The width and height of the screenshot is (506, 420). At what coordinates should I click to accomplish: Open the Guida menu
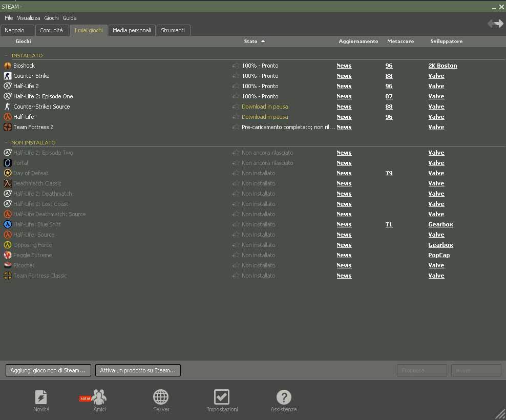point(69,18)
